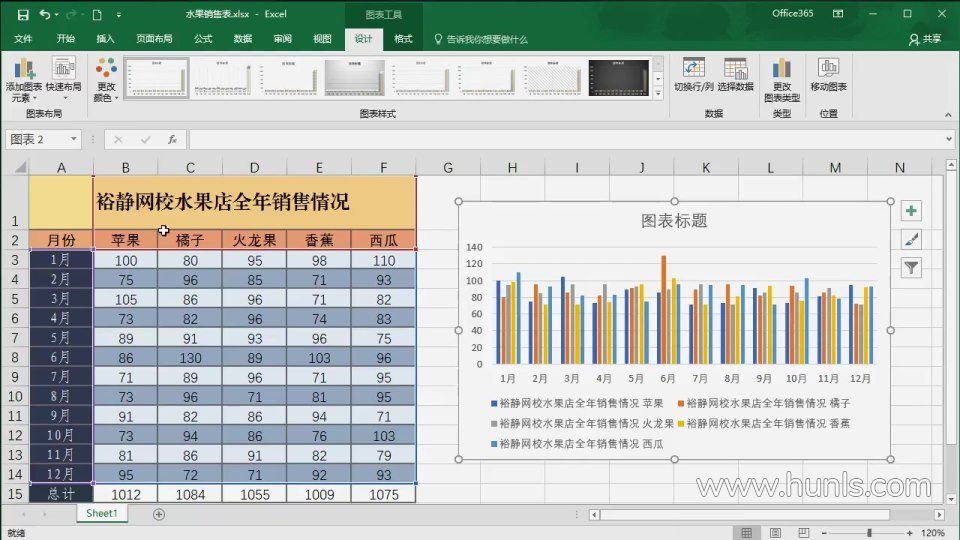Switch to Page Layout view in status bar
Image resolution: width=960 pixels, height=540 pixels.
[x=773, y=533]
